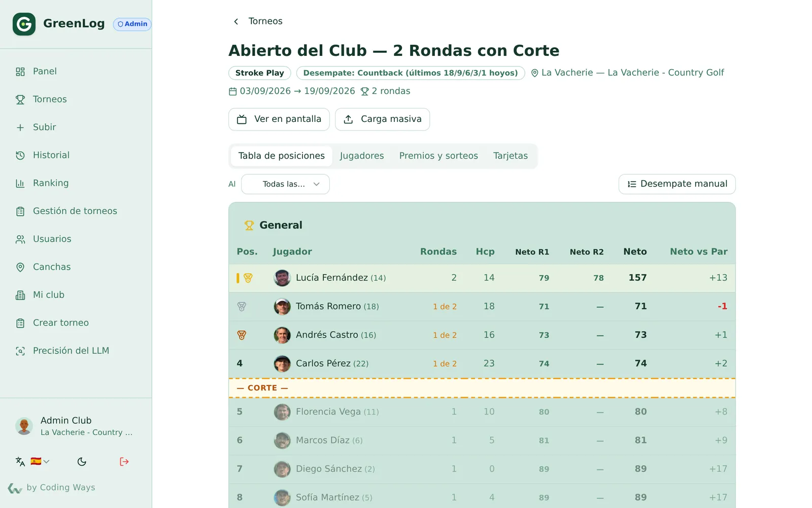The height and width of the screenshot is (508, 812).
Task: Click silver medal icon in Tomás's row
Action: point(242,307)
